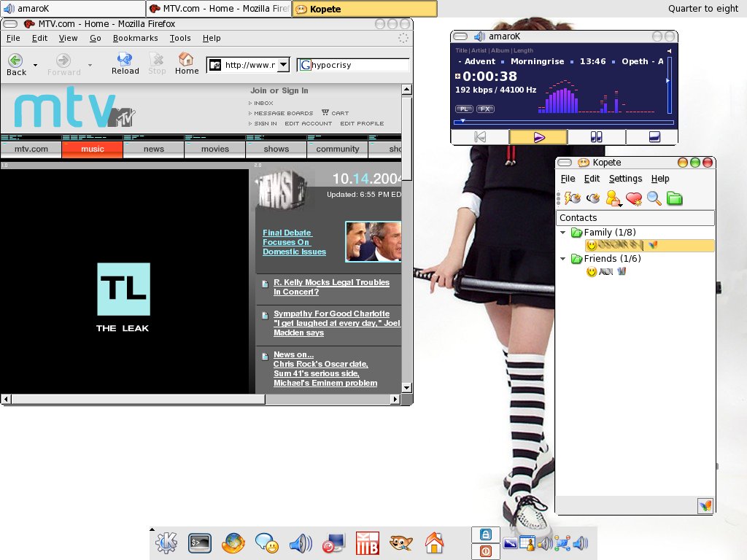Collapse the Friends contact group
Image resolution: width=747 pixels, height=560 pixels.
click(x=563, y=259)
